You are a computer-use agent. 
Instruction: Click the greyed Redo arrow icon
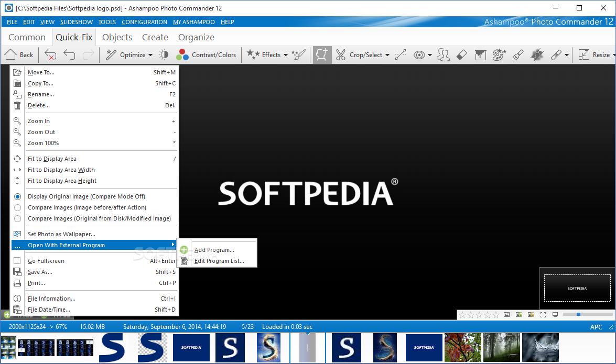pyautogui.click(x=89, y=55)
